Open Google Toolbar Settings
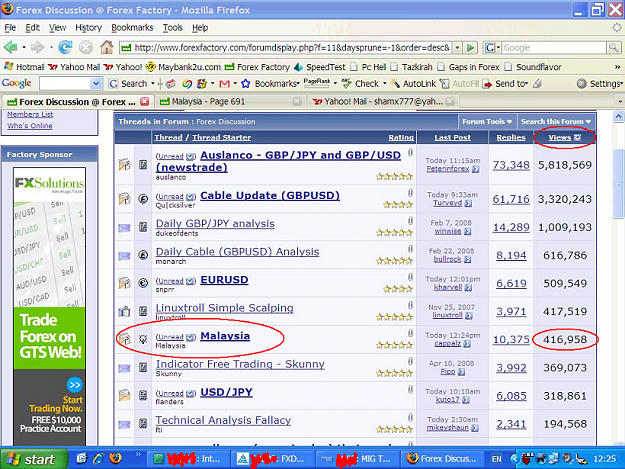Viewport: 625px width, 469px height. click(599, 84)
